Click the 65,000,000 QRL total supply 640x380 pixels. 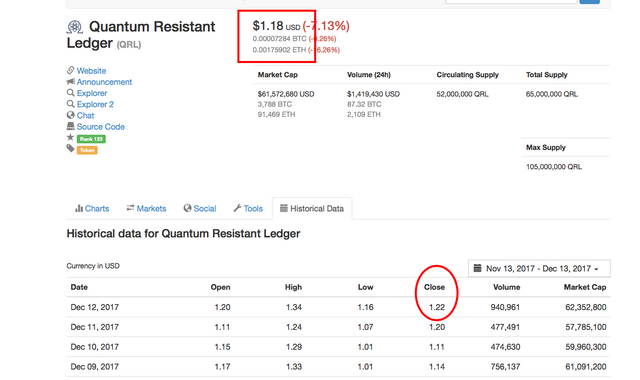[552, 94]
